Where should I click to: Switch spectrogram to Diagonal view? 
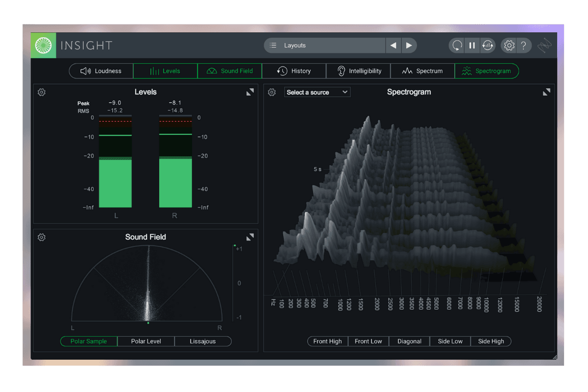410,342
